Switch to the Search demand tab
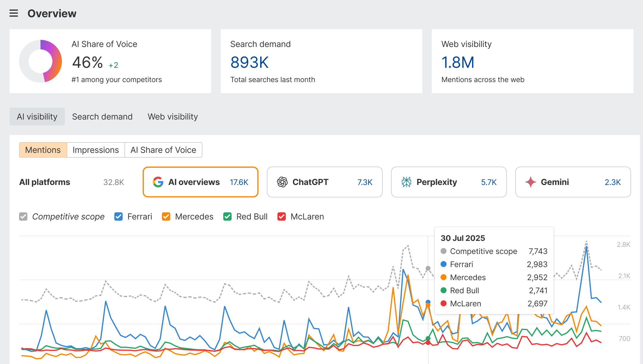 (x=102, y=117)
